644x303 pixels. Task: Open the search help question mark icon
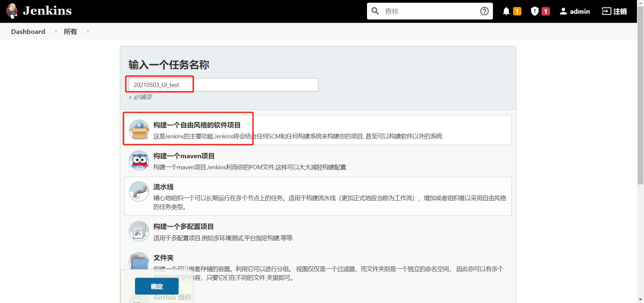(484, 11)
